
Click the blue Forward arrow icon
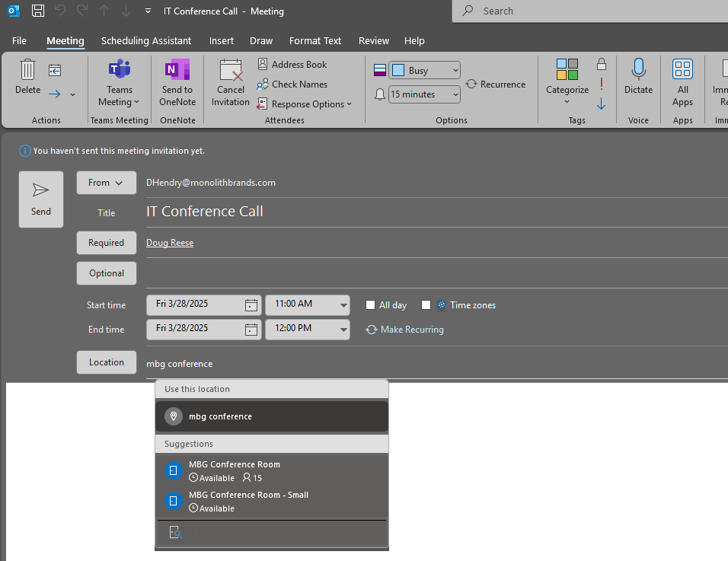(x=54, y=94)
